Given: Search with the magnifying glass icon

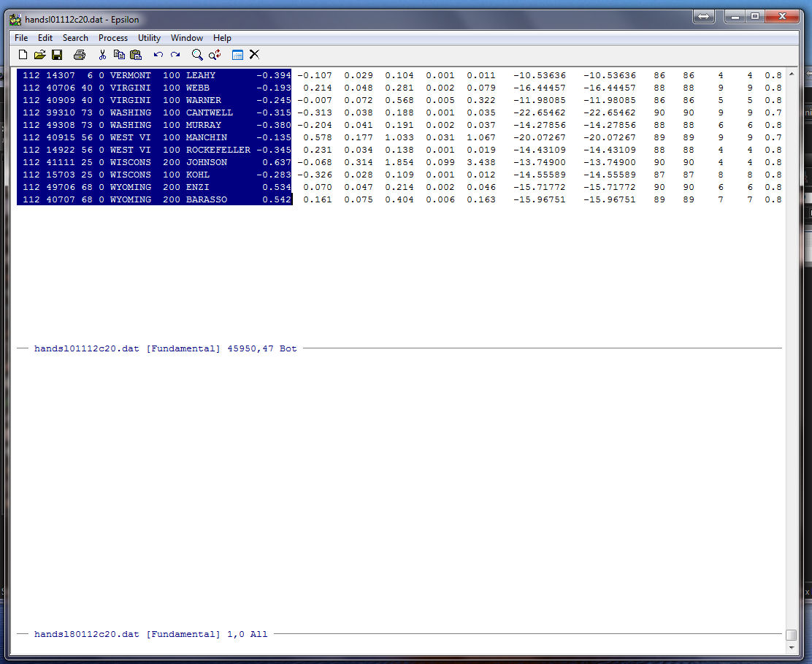Looking at the screenshot, I should tap(197, 55).
